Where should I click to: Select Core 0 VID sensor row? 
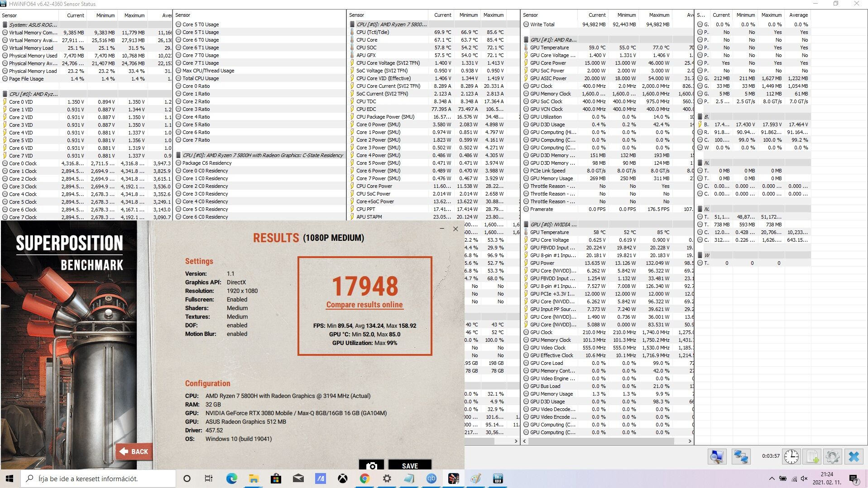point(87,102)
